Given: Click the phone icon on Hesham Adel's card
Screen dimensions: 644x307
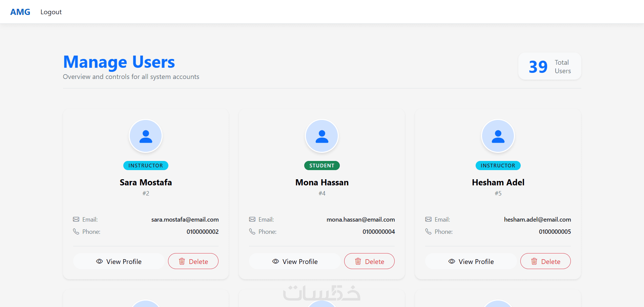Looking at the screenshot, I should click(x=429, y=231).
